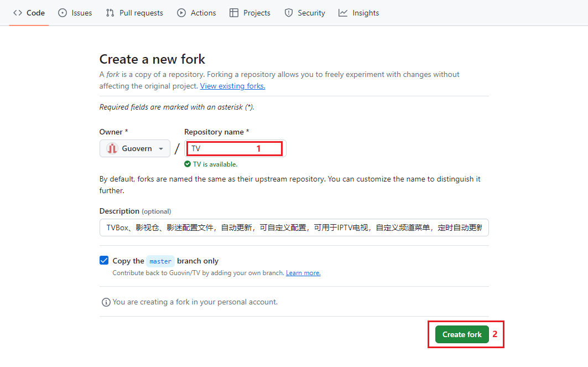Open the Pull requests tab
The height and width of the screenshot is (367, 588).
(134, 13)
